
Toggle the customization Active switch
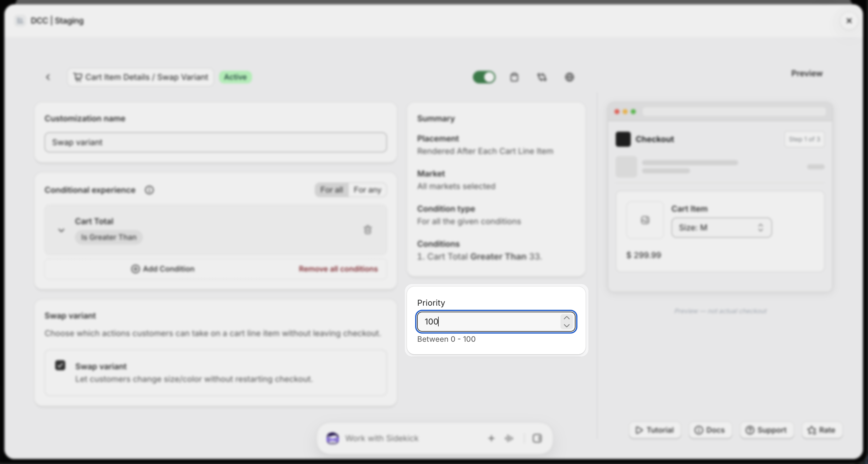tap(484, 77)
